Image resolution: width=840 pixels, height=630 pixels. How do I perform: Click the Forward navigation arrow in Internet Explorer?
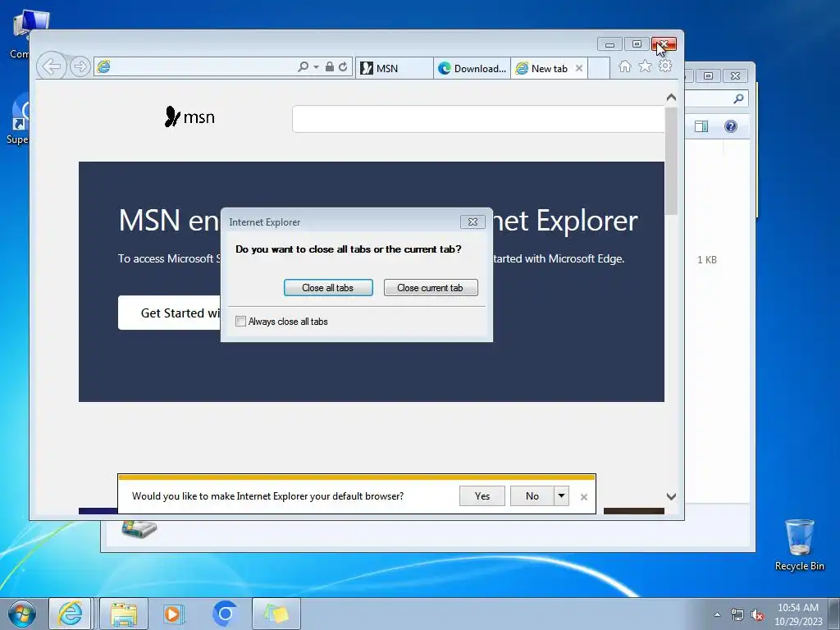pos(80,67)
